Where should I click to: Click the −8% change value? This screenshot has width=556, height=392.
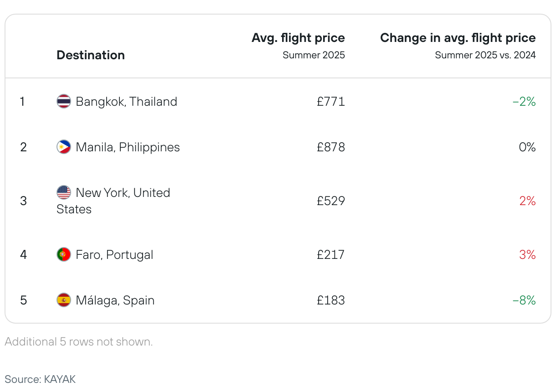coord(524,300)
